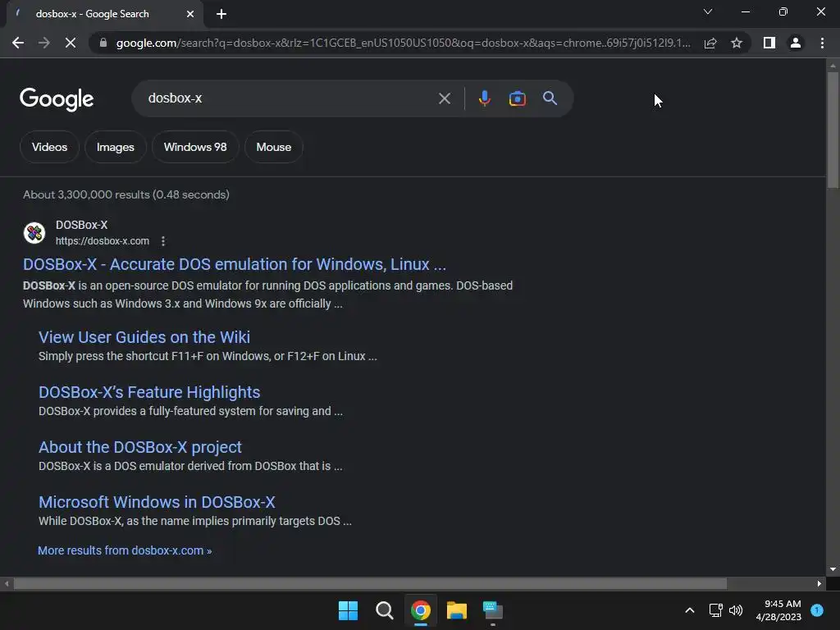This screenshot has width=840, height=630.
Task: Search by image using camera icon
Action: point(517,98)
